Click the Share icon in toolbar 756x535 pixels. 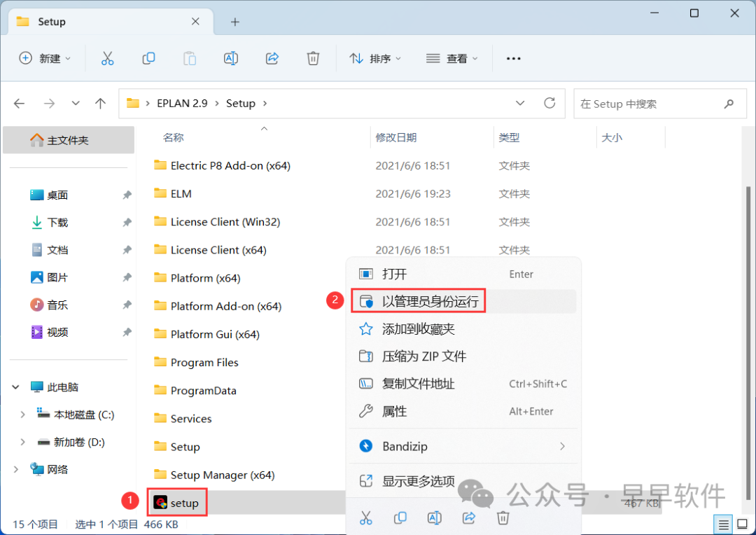[272, 59]
